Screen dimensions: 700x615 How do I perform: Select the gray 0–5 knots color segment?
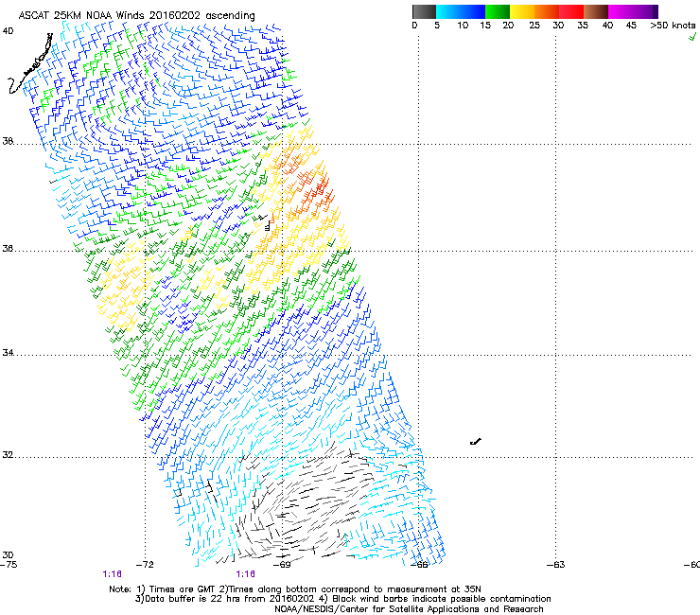424,11
